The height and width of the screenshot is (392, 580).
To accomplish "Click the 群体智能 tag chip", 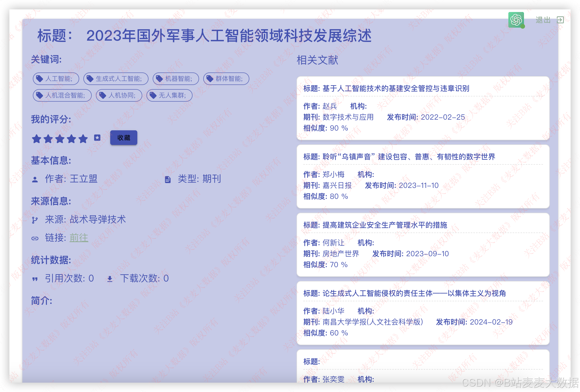I will pyautogui.click(x=226, y=79).
